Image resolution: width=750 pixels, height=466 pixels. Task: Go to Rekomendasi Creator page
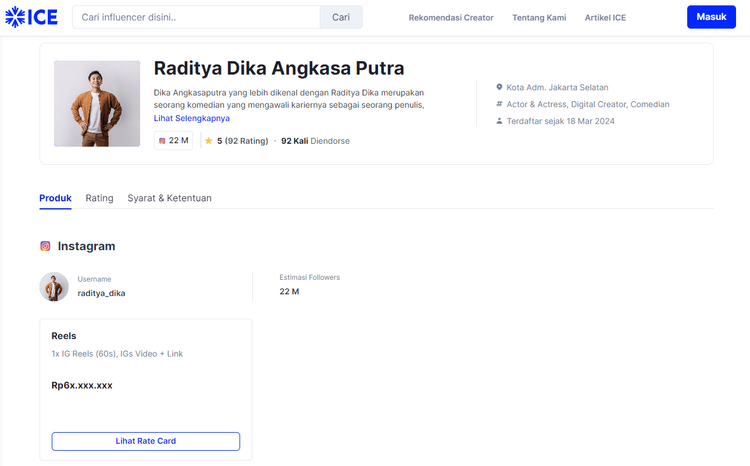tap(451, 17)
